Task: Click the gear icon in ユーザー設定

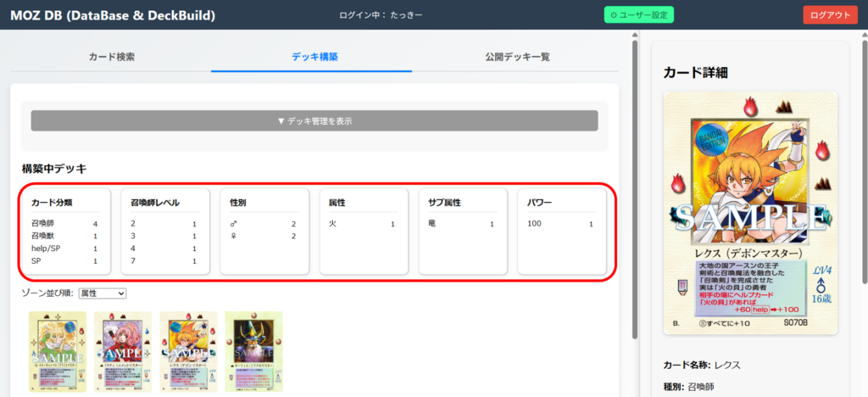Action: tap(613, 15)
